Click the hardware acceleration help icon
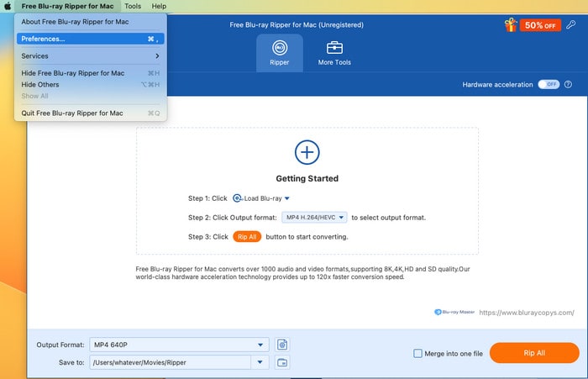 click(569, 85)
